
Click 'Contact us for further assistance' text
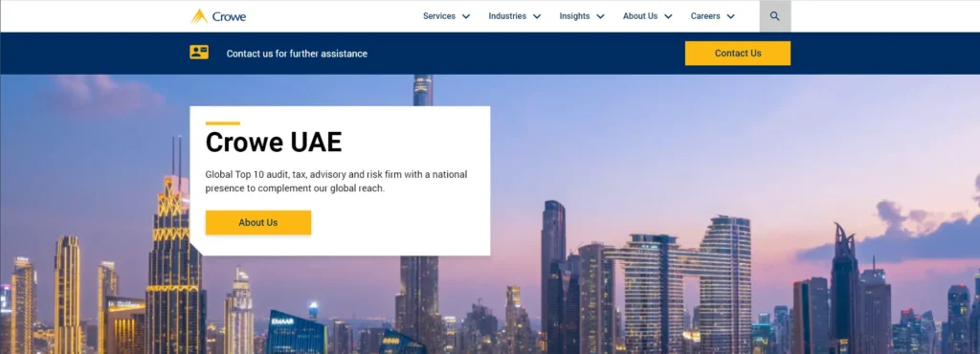pos(297,54)
